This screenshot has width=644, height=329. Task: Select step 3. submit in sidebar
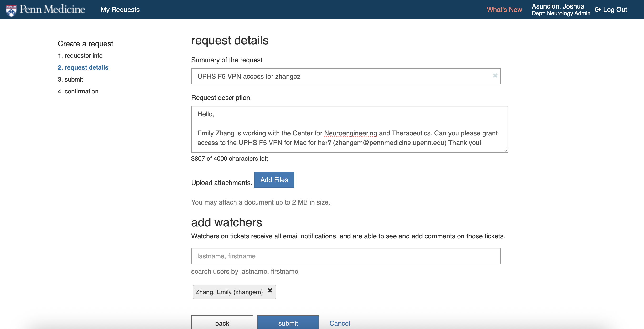70,79
